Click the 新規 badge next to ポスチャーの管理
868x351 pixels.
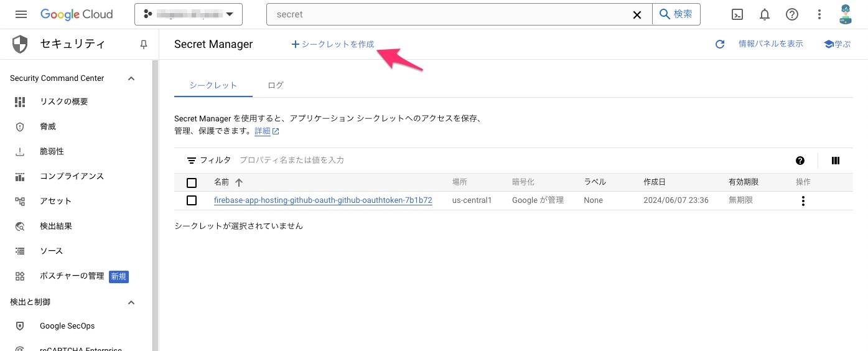(119, 276)
